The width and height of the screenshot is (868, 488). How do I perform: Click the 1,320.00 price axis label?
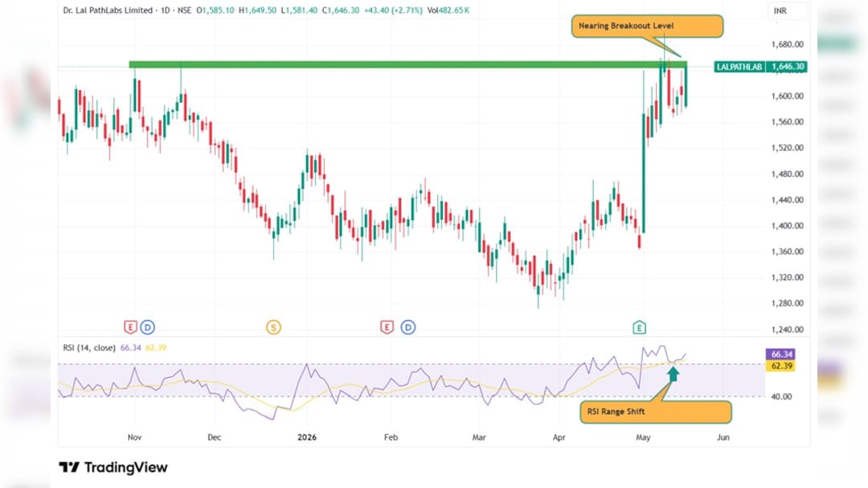point(787,277)
